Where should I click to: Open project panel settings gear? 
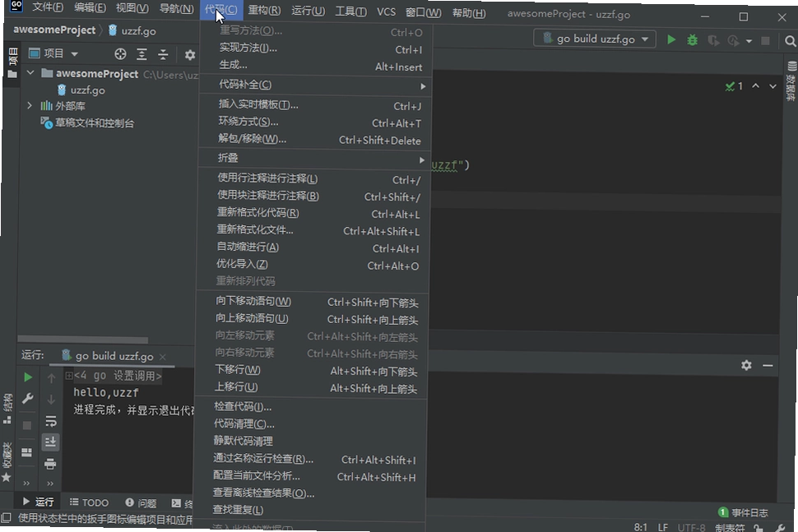(x=190, y=55)
